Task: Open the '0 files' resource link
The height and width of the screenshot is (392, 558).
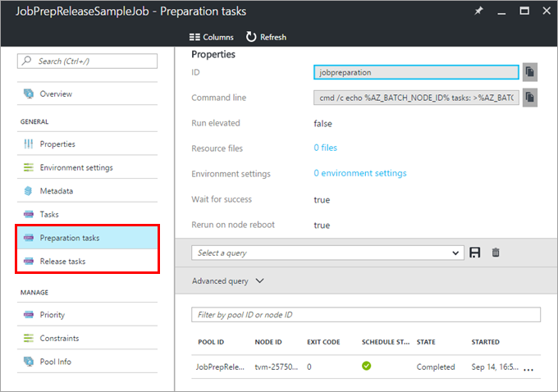Action: click(325, 148)
